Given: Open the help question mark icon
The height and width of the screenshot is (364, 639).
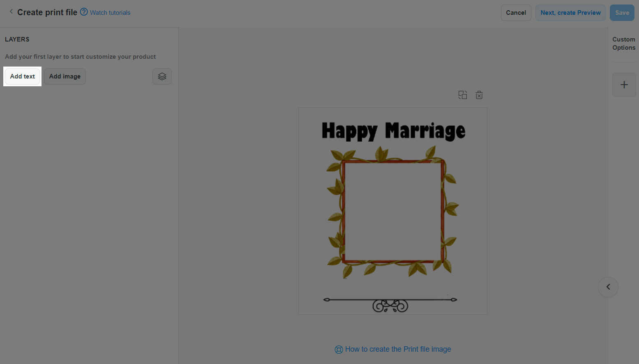Looking at the screenshot, I should tap(84, 12).
